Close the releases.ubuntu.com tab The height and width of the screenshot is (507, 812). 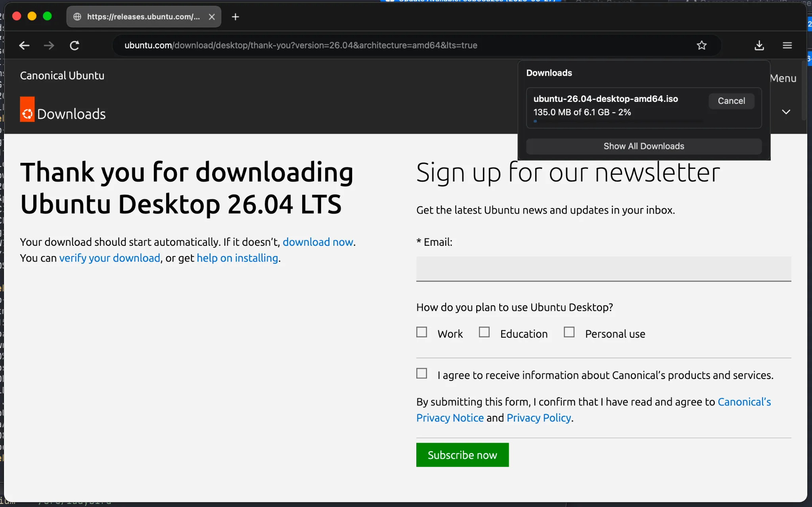[x=212, y=17]
